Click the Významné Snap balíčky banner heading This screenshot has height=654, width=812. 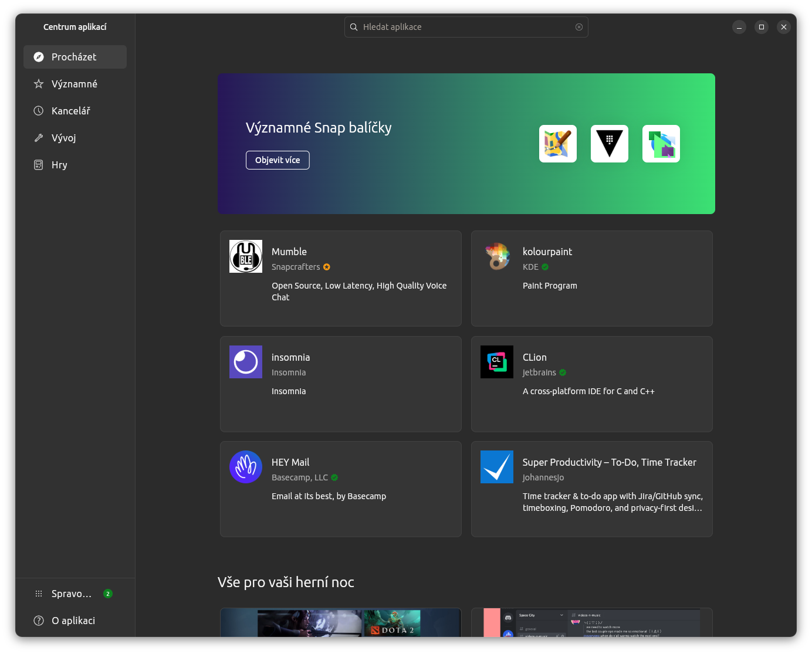tap(319, 128)
